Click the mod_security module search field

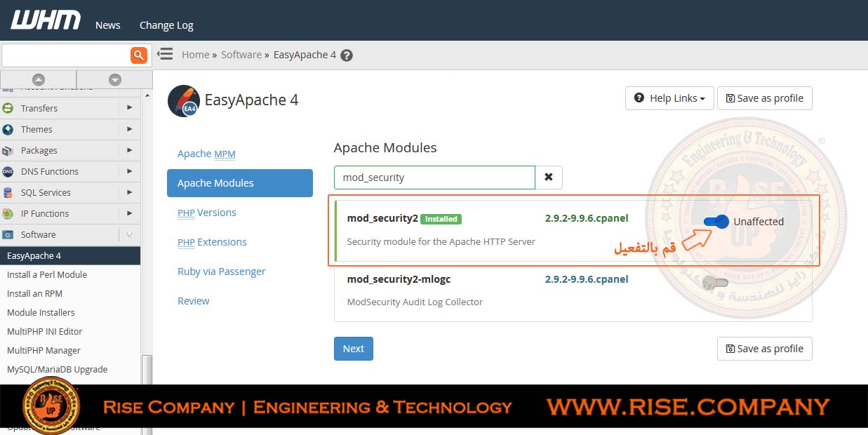pyautogui.click(x=434, y=178)
